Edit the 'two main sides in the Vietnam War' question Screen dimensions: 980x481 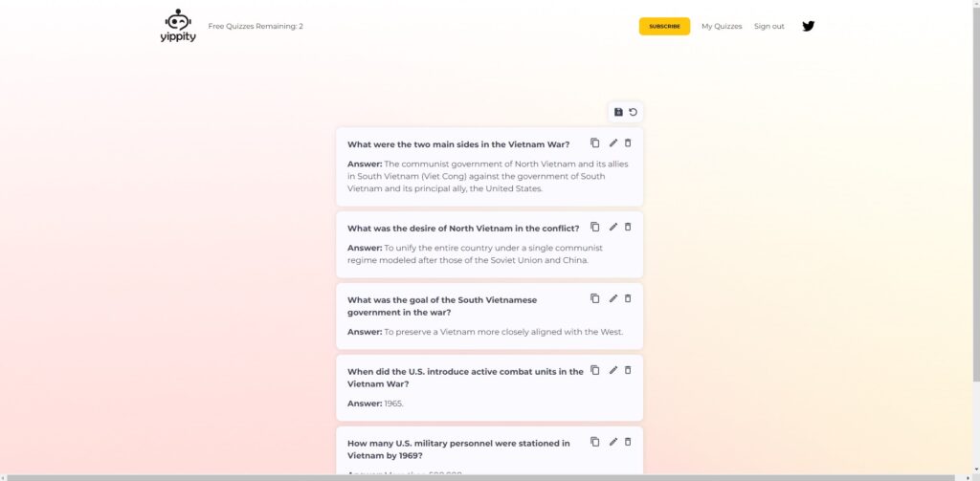tap(613, 143)
